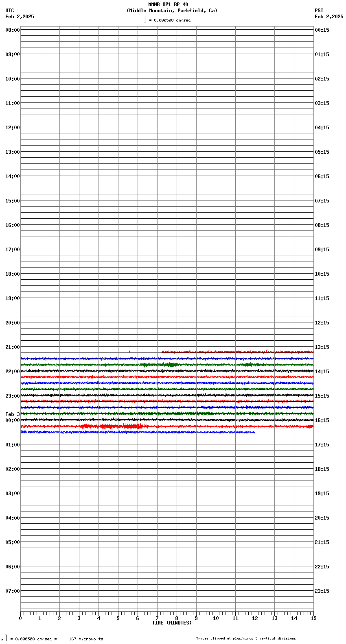Click the '167 microvolts' footer value

pos(86,639)
